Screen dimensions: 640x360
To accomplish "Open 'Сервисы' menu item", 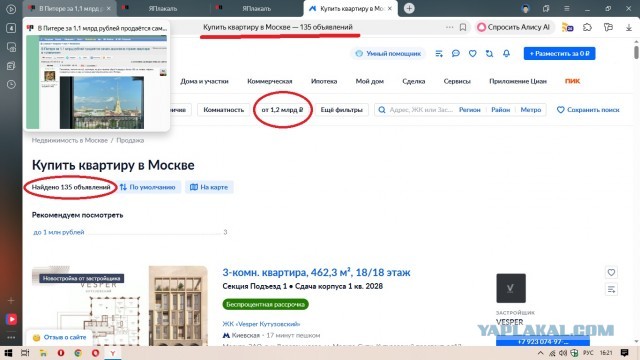I will click(x=457, y=81).
